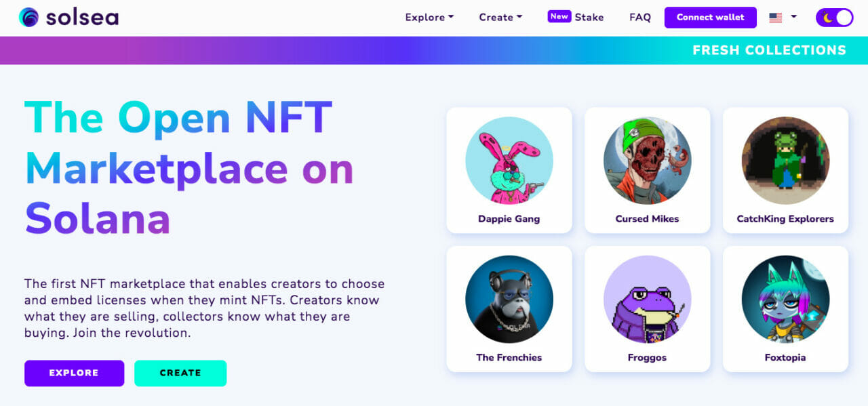Screen dimensions: 868x406
Task: Open the Cursed Mikes skull avatar
Action: click(x=647, y=161)
